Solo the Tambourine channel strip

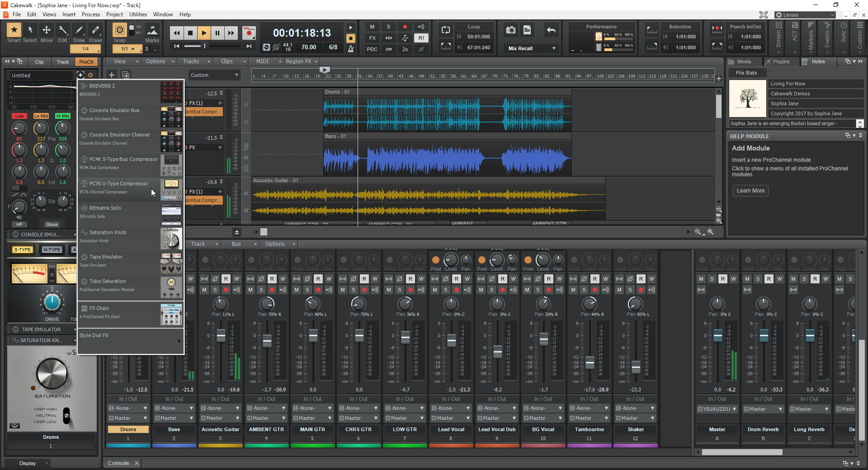click(x=584, y=290)
